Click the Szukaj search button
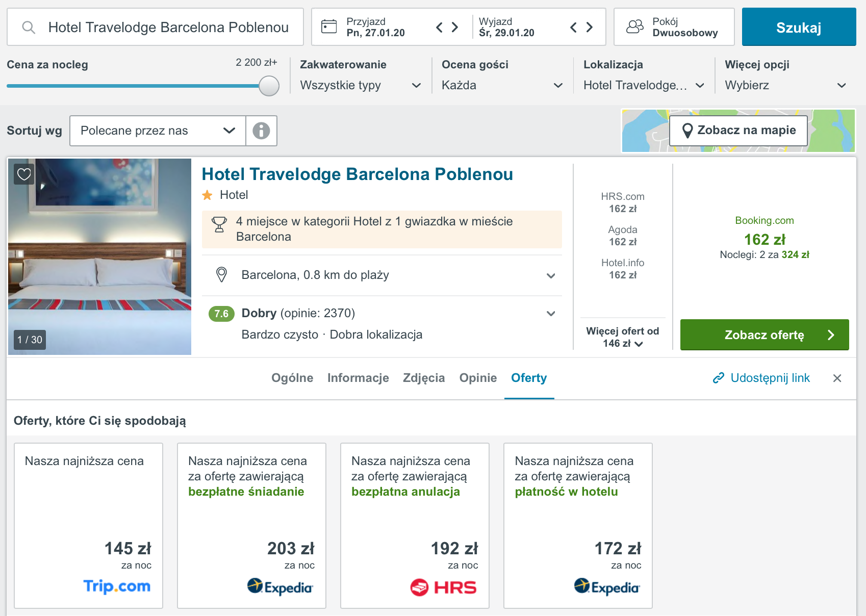The width and height of the screenshot is (866, 616). (799, 27)
